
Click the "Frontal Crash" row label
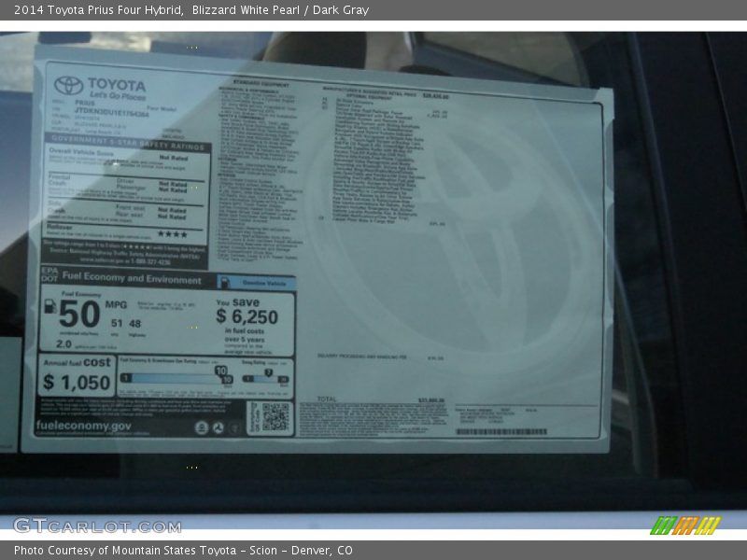(x=59, y=180)
